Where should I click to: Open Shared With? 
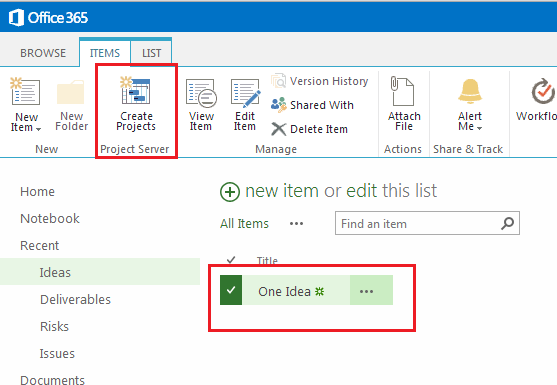point(312,105)
